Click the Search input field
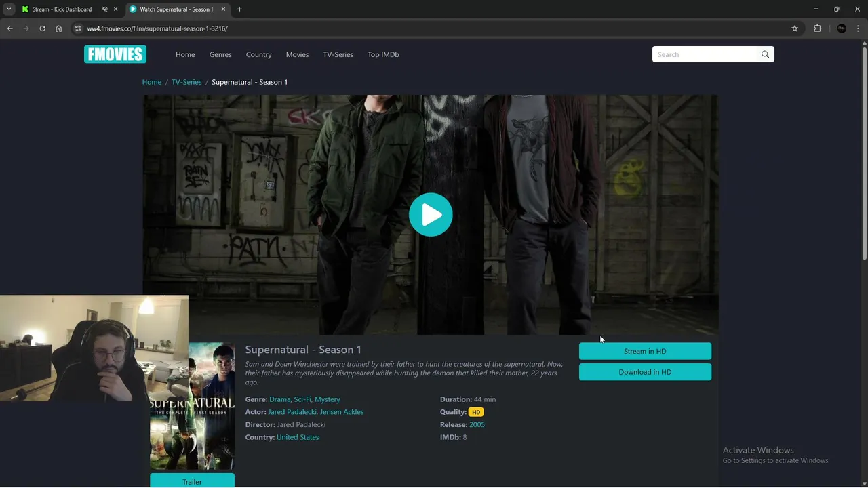The image size is (868, 488). 705,54
